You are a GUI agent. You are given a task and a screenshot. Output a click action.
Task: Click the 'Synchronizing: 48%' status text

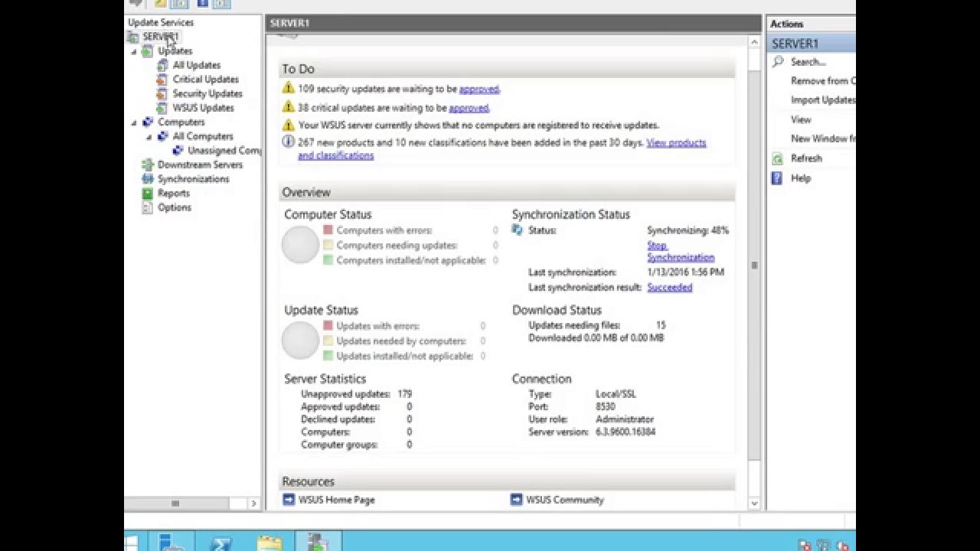[688, 230]
